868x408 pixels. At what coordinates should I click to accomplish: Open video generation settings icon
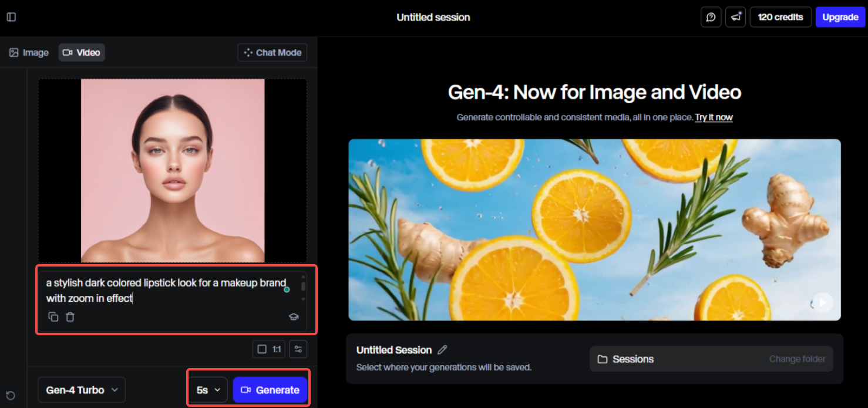coord(298,349)
